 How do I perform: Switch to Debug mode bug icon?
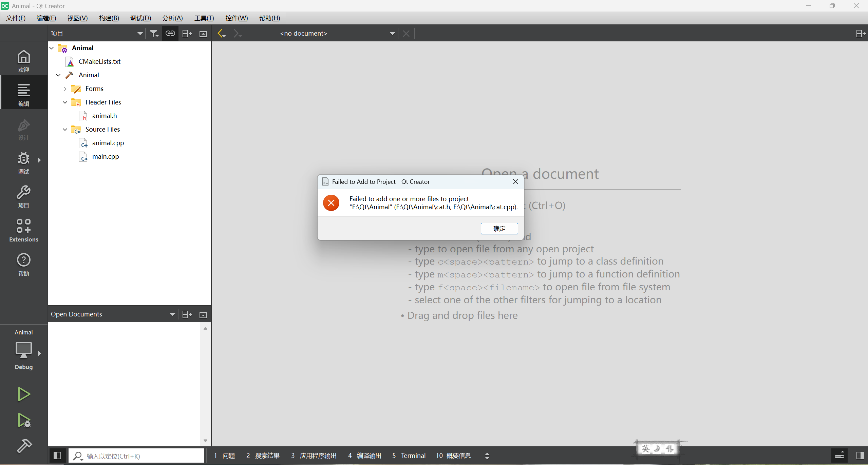point(23,162)
